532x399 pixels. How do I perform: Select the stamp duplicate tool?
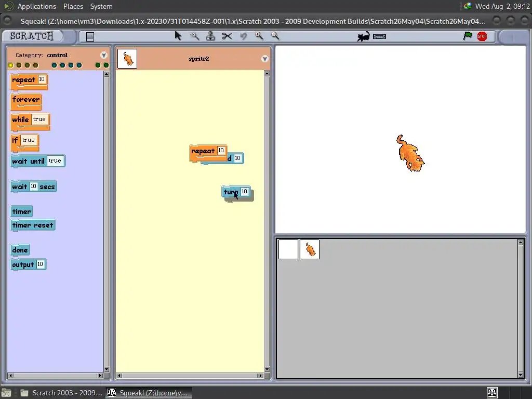(211, 36)
